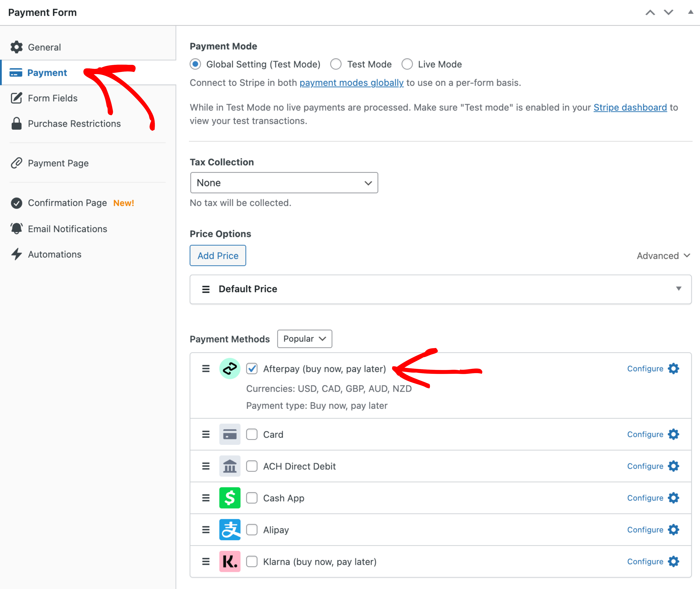
Task: Switch to the Form Fields tab
Action: [52, 98]
